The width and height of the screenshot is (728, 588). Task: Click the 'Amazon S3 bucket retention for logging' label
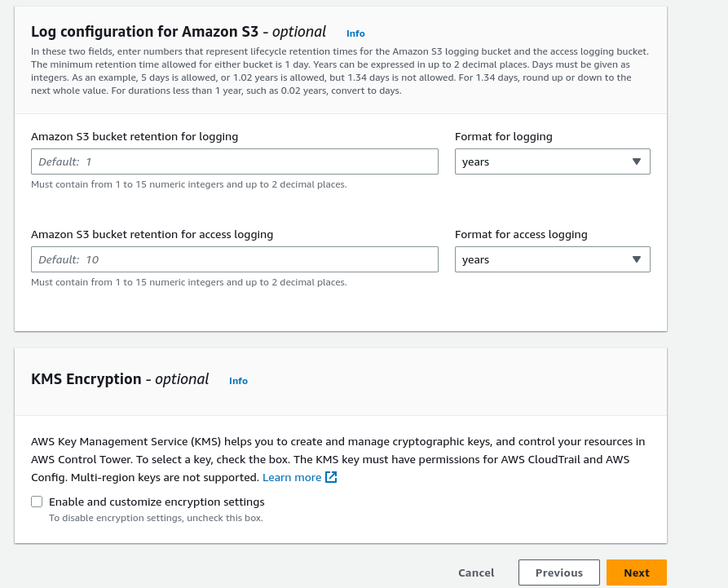click(x=135, y=136)
